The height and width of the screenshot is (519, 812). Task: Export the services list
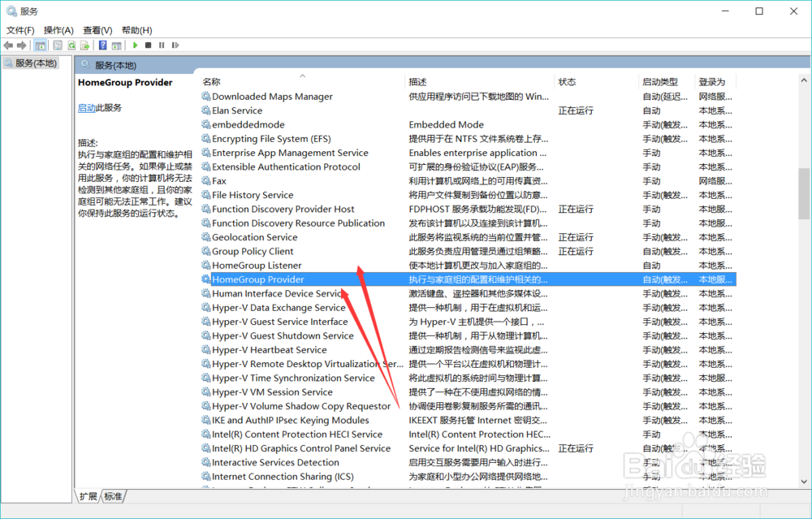pos(85,45)
